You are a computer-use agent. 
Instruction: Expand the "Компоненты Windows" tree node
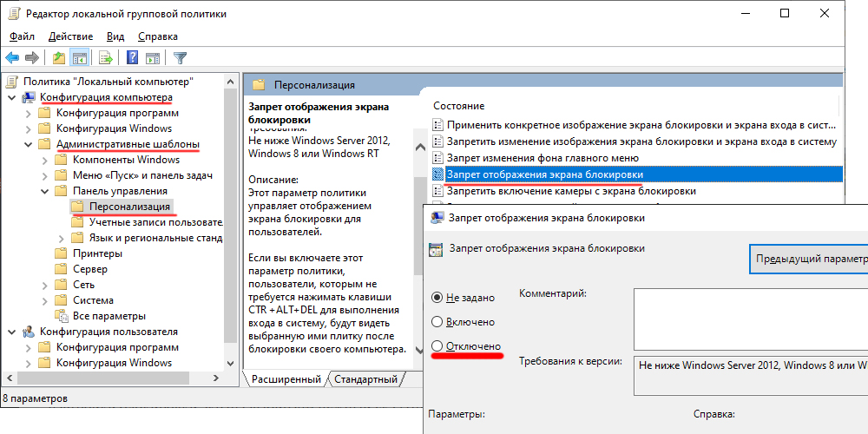coord(45,160)
